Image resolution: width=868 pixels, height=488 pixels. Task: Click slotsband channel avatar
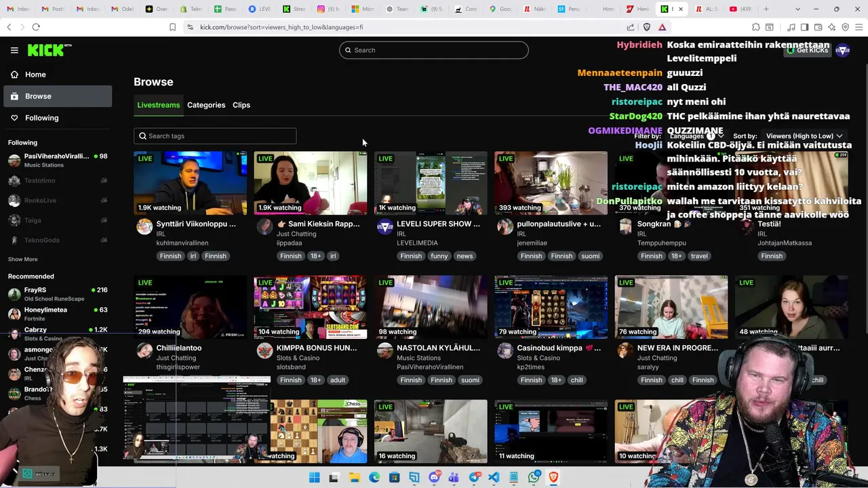pyautogui.click(x=264, y=350)
